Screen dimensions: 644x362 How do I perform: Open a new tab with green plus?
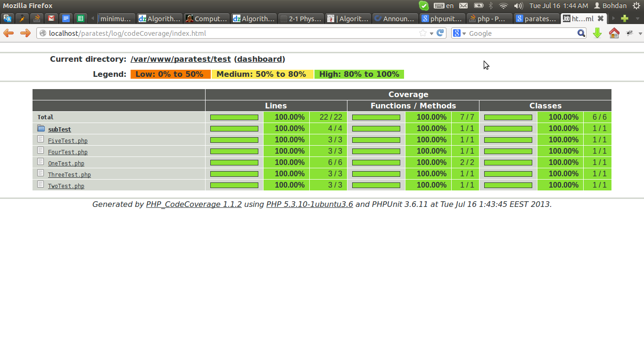click(625, 18)
